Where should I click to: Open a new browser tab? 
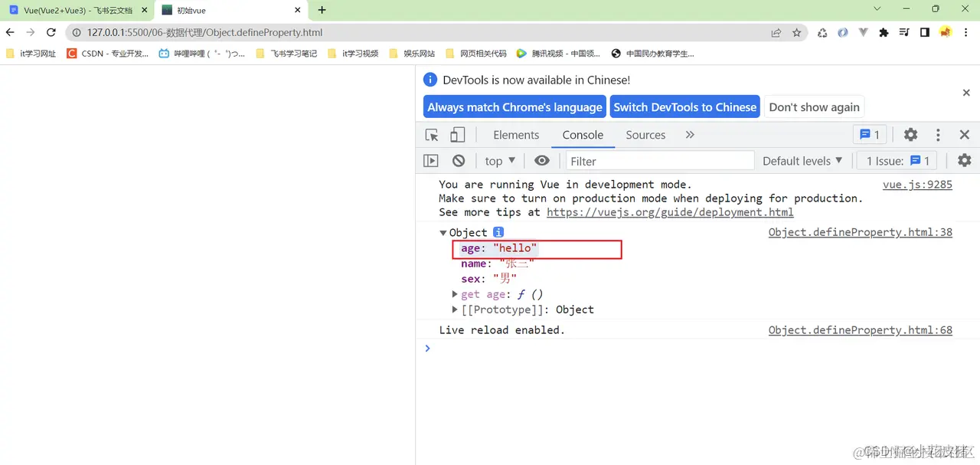322,10
